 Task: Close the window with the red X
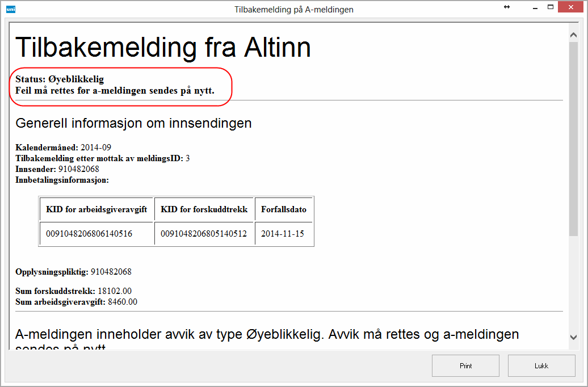573,7
